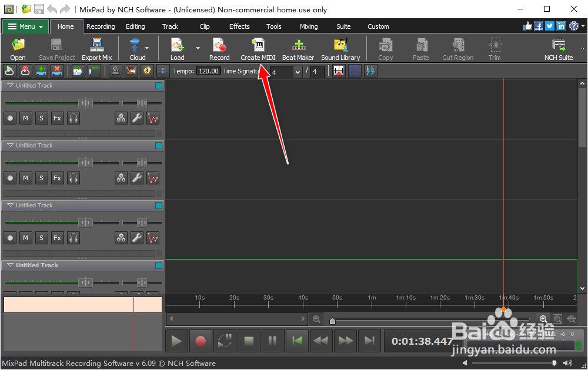Launch the Beat Maker
Viewport: 588px width, 370px height.
(298, 49)
